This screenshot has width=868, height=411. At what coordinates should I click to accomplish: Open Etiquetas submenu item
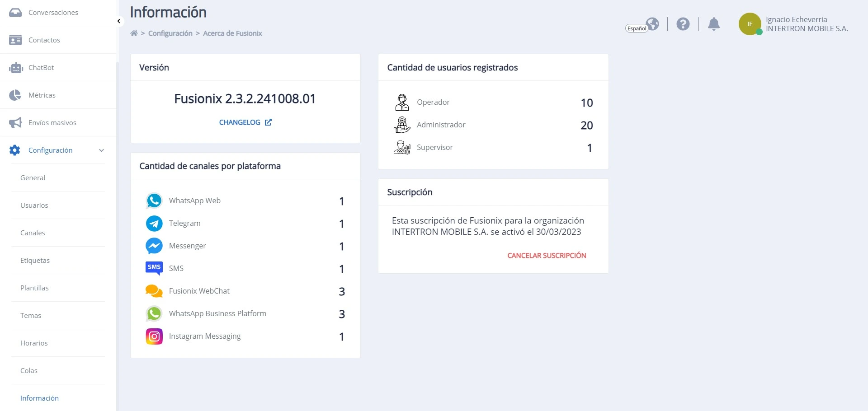pos(35,261)
